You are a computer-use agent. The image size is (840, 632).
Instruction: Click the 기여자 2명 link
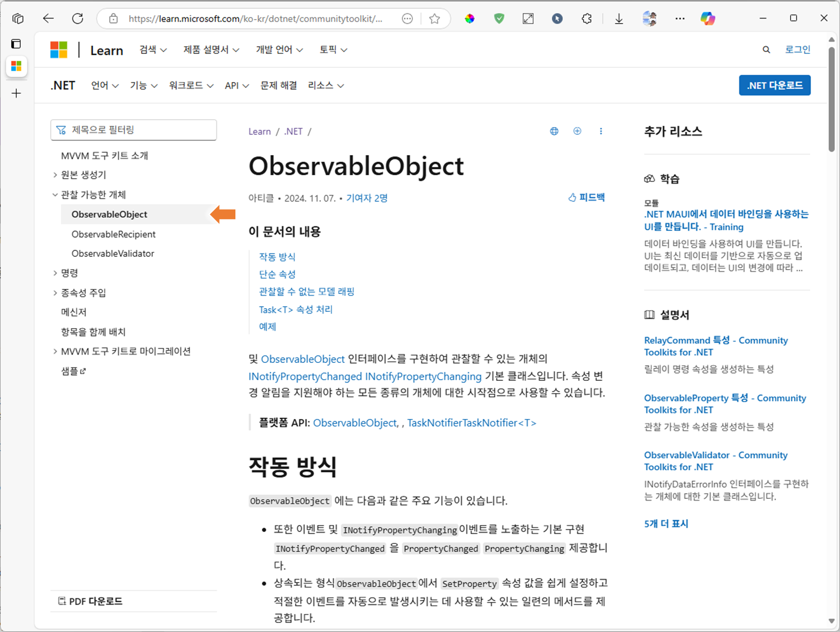[367, 198]
